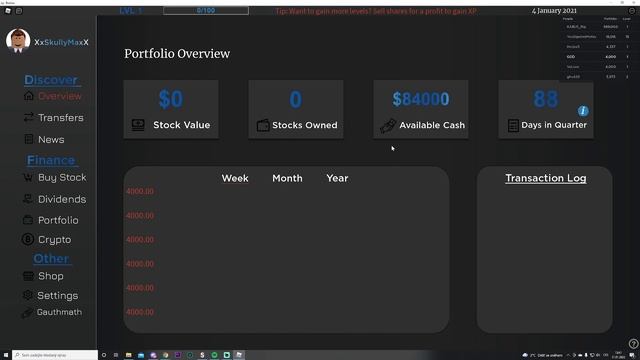
Task: Click the weather widget in the taskbar
Action: (542, 355)
